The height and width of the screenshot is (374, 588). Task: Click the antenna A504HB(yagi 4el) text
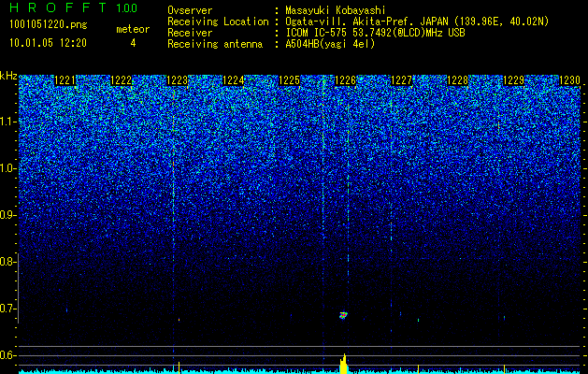click(x=330, y=44)
